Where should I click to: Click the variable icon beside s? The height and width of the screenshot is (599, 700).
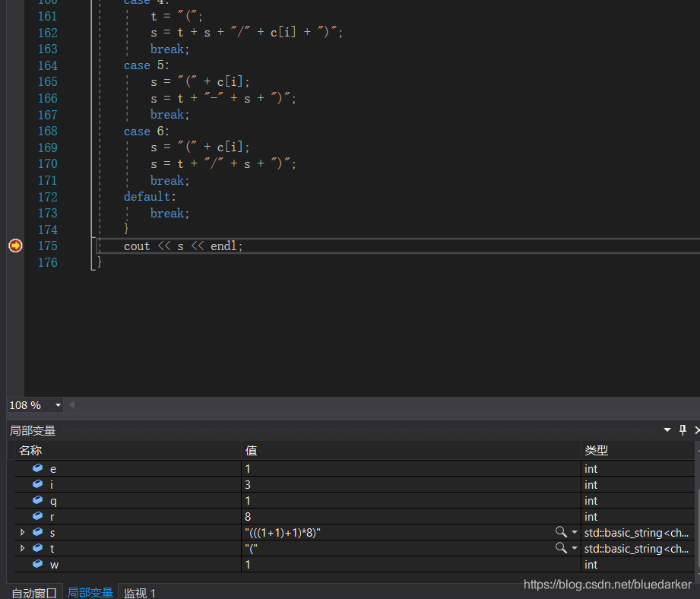point(37,531)
